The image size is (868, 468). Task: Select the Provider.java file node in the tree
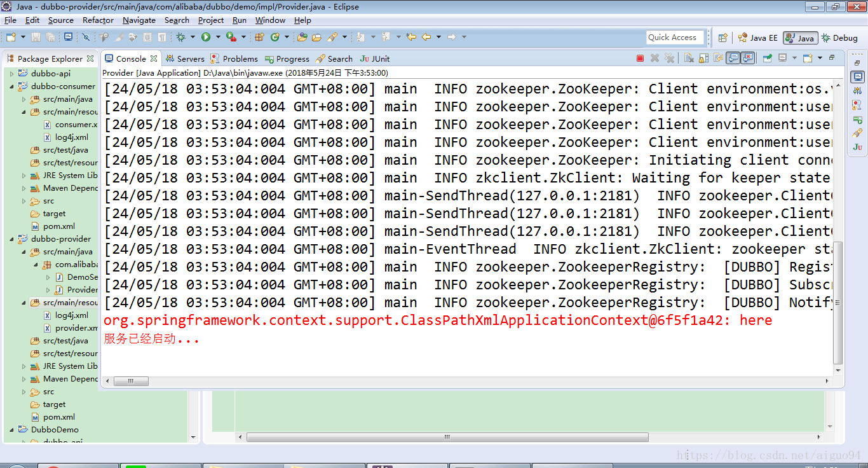(x=77, y=290)
